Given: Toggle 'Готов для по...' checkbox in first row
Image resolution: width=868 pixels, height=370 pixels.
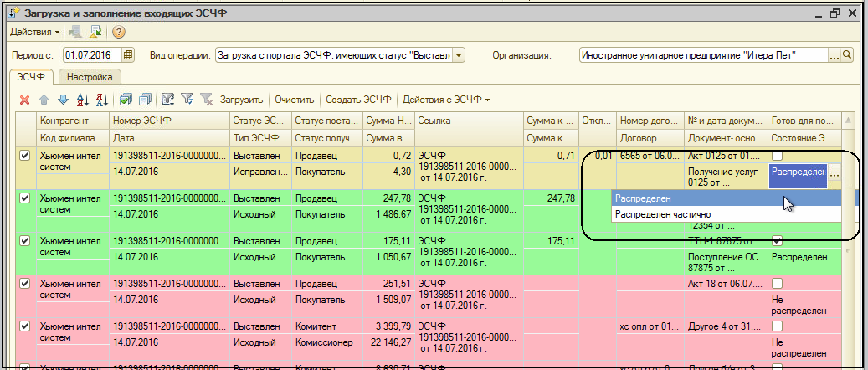Looking at the screenshot, I should pos(777,156).
